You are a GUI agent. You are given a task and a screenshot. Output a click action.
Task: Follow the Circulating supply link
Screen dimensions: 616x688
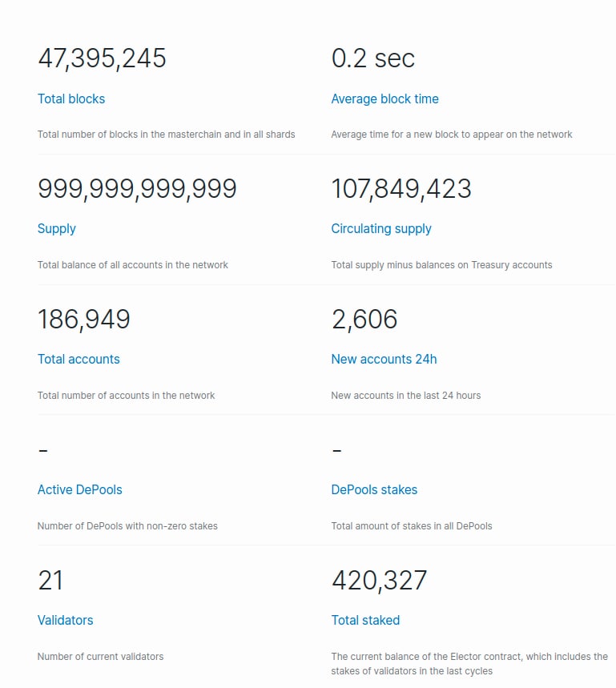click(x=381, y=228)
